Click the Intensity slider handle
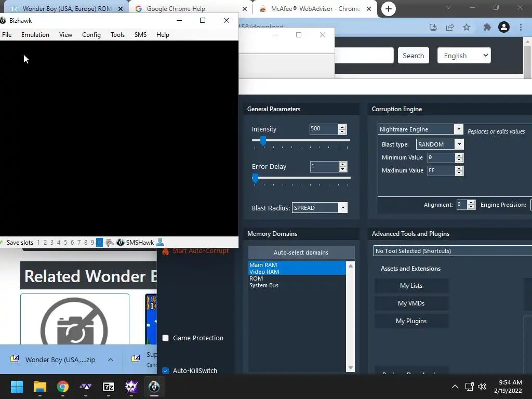 point(263,140)
